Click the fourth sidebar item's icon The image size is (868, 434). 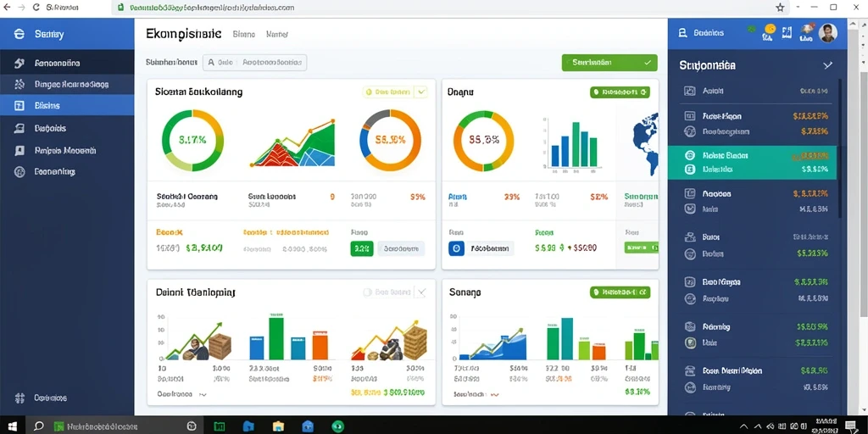pos(19,128)
